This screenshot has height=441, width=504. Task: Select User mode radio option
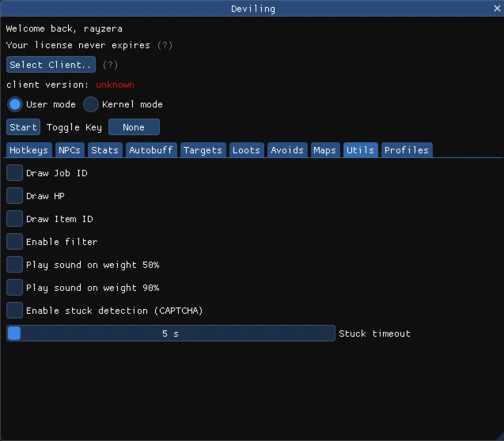tap(15, 104)
